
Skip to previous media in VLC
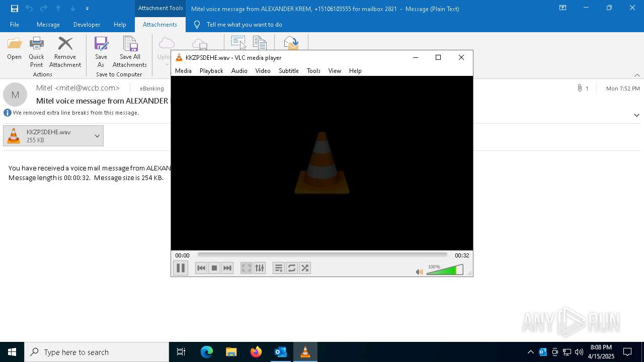(201, 268)
